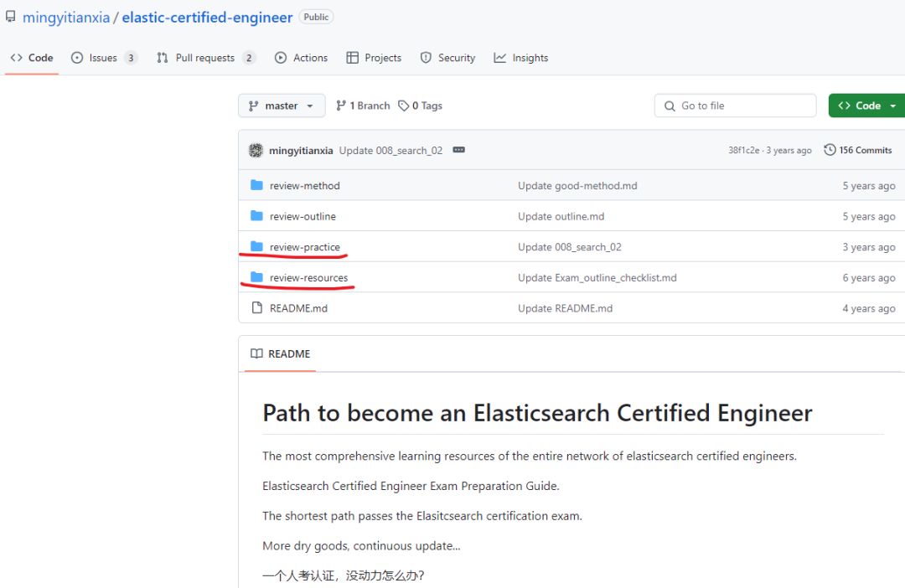Click the Issues circle-dot icon

(77, 58)
